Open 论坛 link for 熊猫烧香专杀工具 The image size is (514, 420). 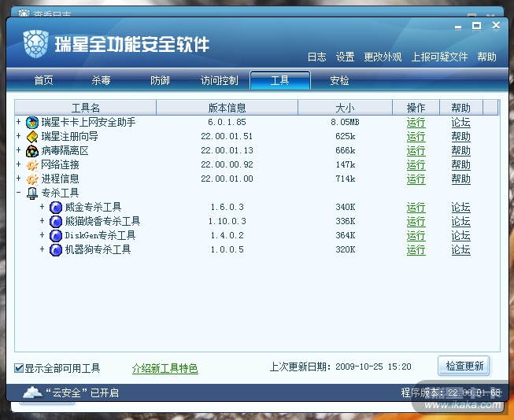(461, 222)
